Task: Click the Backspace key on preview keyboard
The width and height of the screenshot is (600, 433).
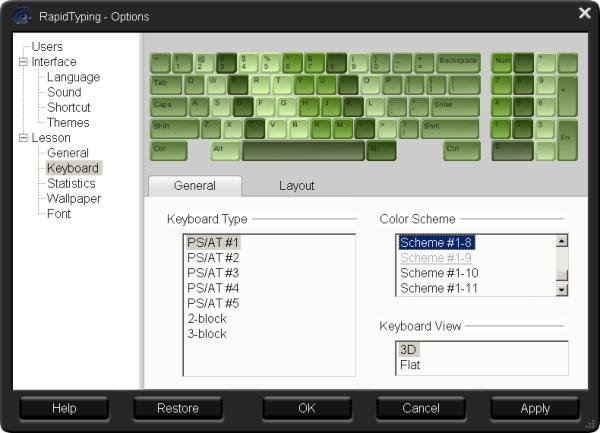Action: point(458,63)
